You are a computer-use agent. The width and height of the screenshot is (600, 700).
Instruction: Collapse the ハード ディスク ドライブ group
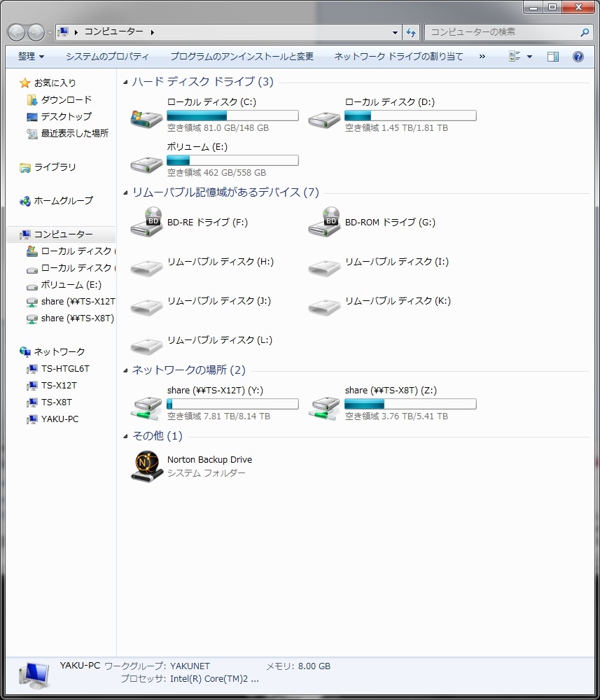[x=126, y=82]
